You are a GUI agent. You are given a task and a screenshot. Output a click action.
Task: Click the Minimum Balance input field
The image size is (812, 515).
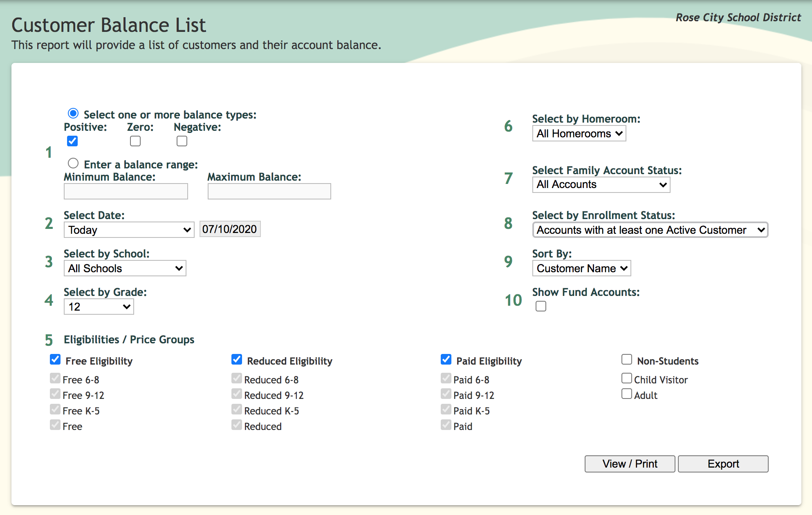126,191
